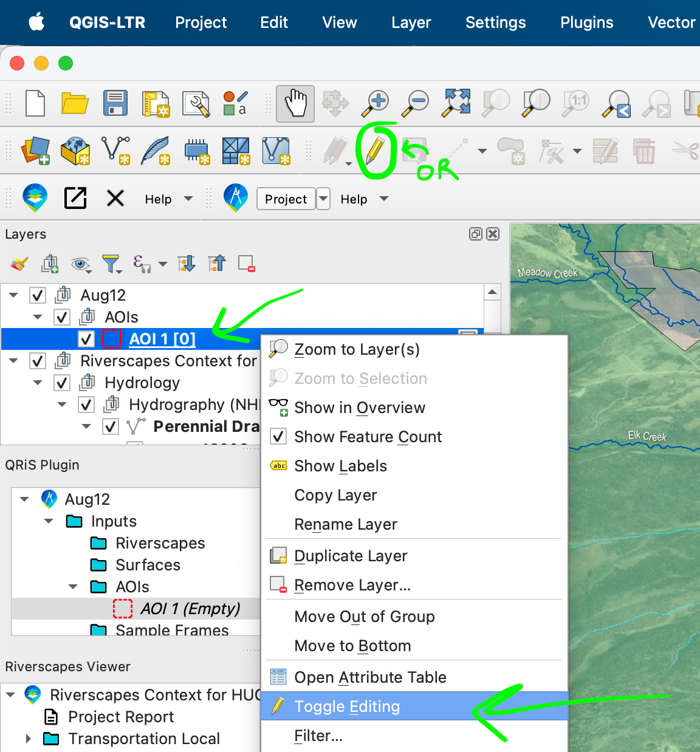Choose Remove Layer... in context menu

pos(414,585)
